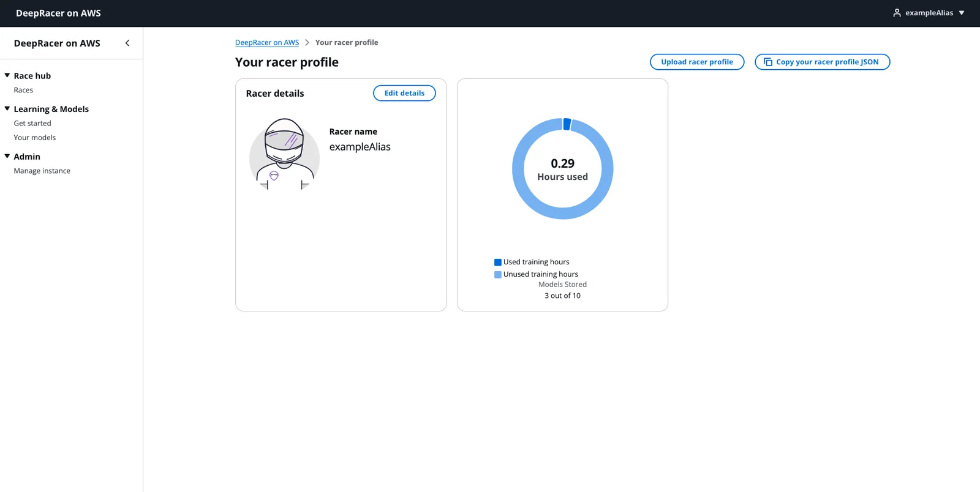Click the 'Your racer profile' page heading

[x=287, y=62]
